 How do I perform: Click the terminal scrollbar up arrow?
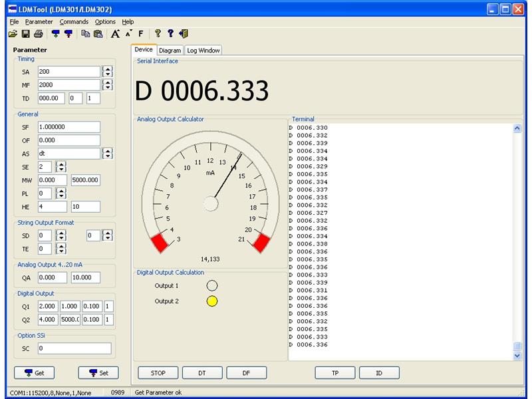coord(517,128)
